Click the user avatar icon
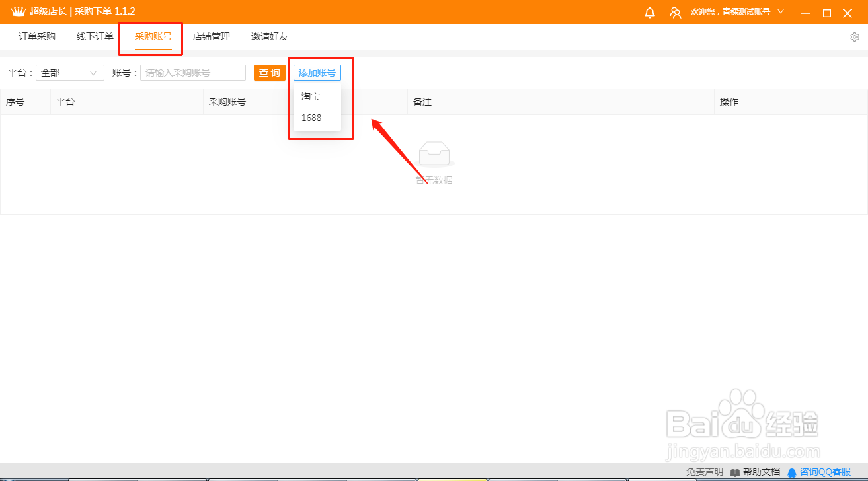The width and height of the screenshot is (868, 481). (675, 13)
